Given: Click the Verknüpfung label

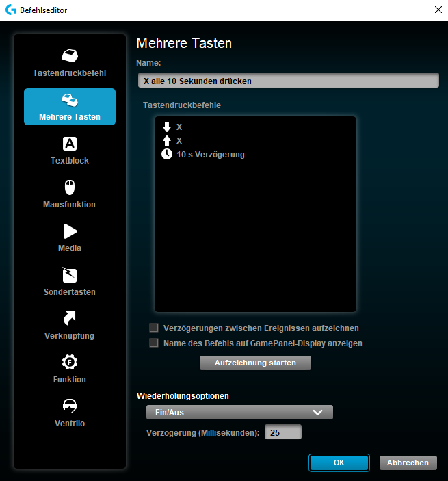Looking at the screenshot, I should (x=70, y=335).
